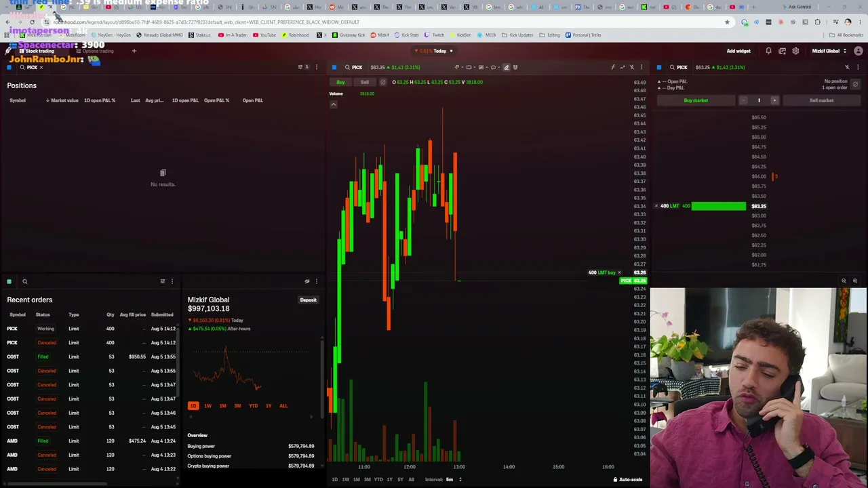Viewport: 868px width, 488px height.
Task: Bookmark this page with the browser star icon
Action: point(727,22)
